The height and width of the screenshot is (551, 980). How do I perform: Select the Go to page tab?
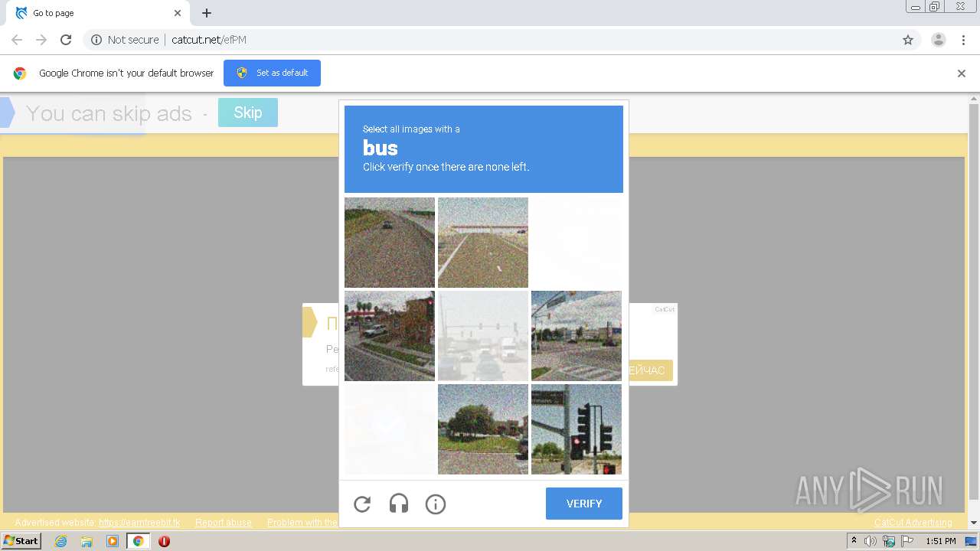(98, 13)
